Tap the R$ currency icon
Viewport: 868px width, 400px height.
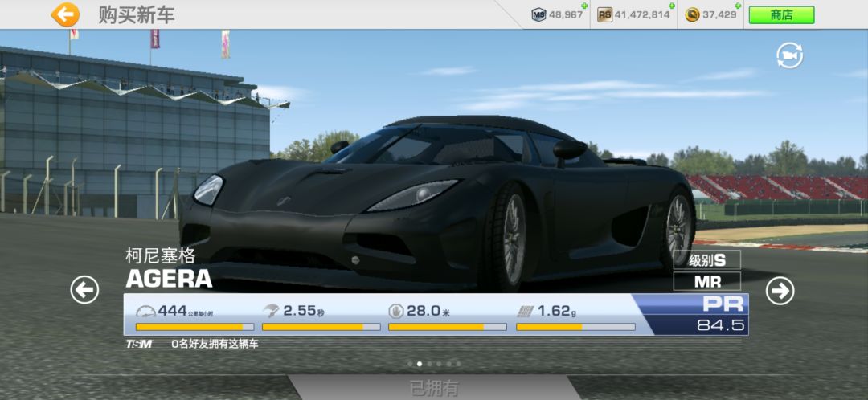(604, 15)
